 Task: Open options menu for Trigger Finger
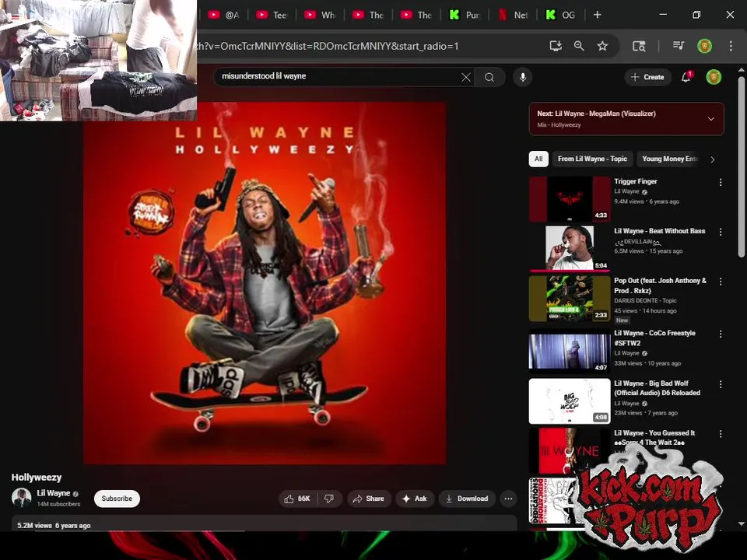721,182
